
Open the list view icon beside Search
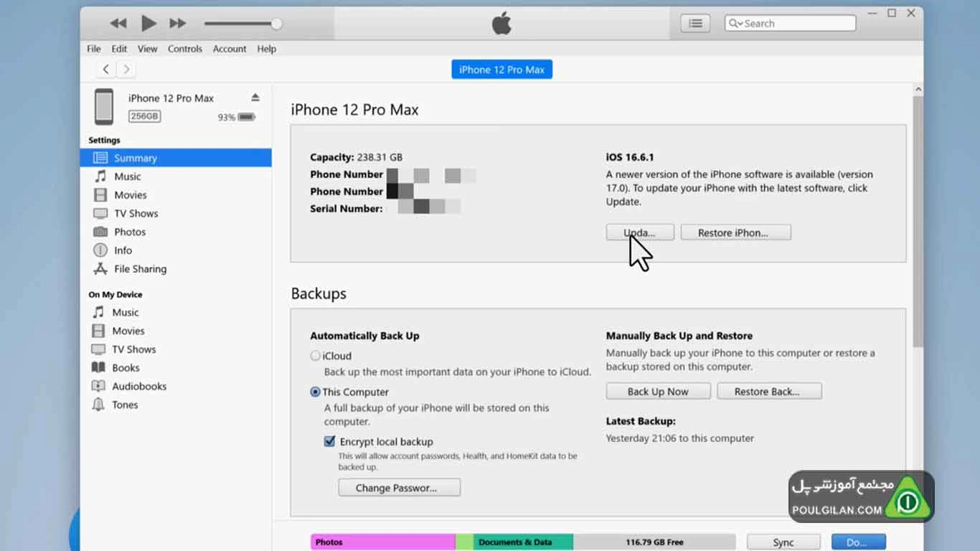[695, 24]
